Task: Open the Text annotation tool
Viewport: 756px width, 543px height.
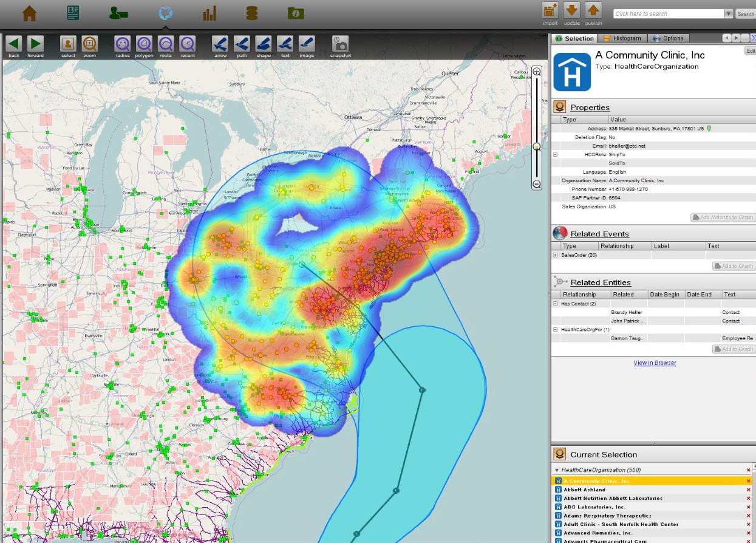Action: click(284, 44)
